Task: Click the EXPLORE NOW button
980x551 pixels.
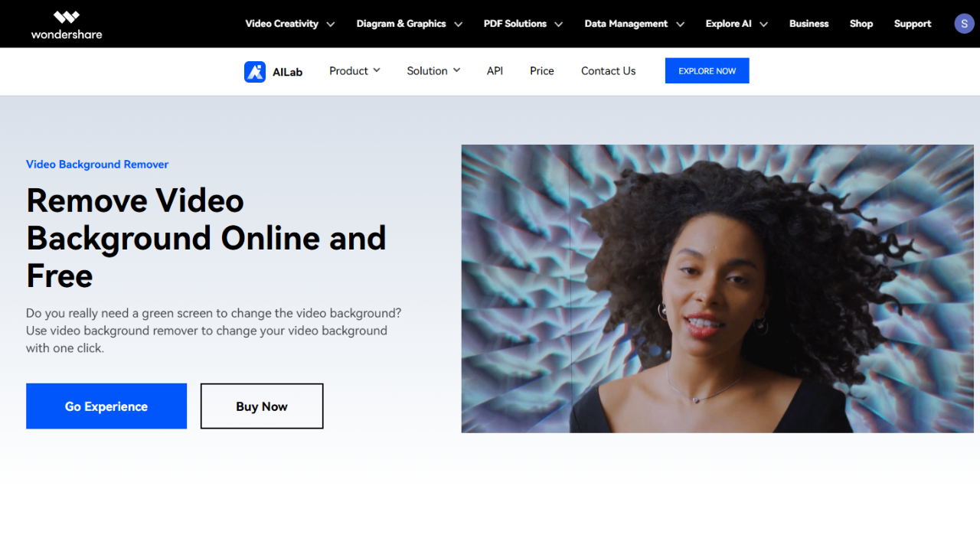Action: click(x=707, y=70)
